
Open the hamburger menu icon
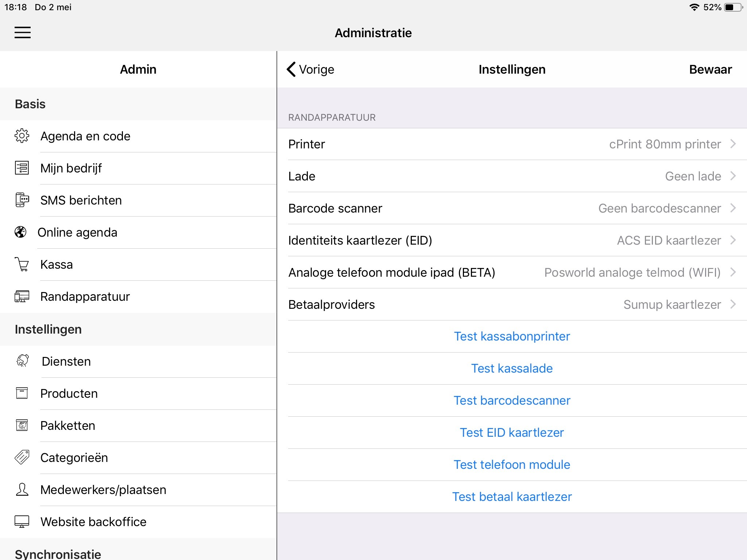point(22,32)
